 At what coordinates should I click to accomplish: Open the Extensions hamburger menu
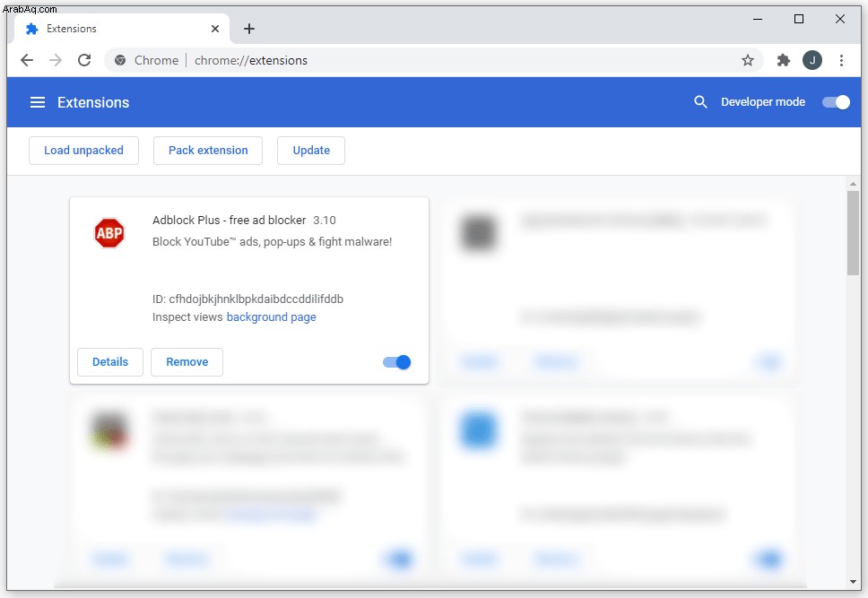coord(38,102)
